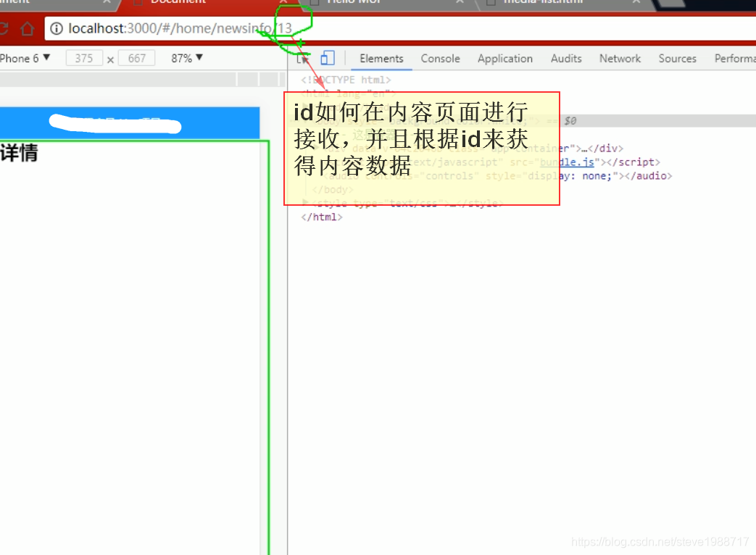Select the script bundle.js element line

pyautogui.click(x=491, y=162)
